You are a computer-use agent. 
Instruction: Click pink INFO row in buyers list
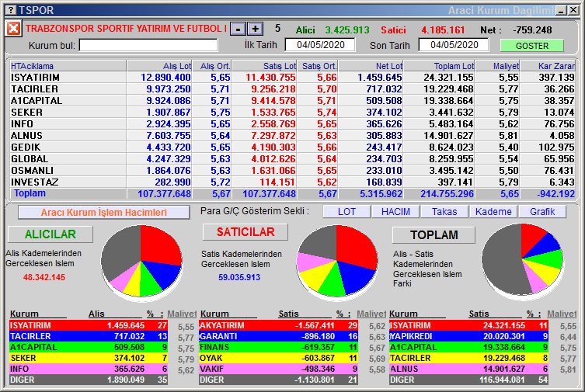[x=89, y=369]
